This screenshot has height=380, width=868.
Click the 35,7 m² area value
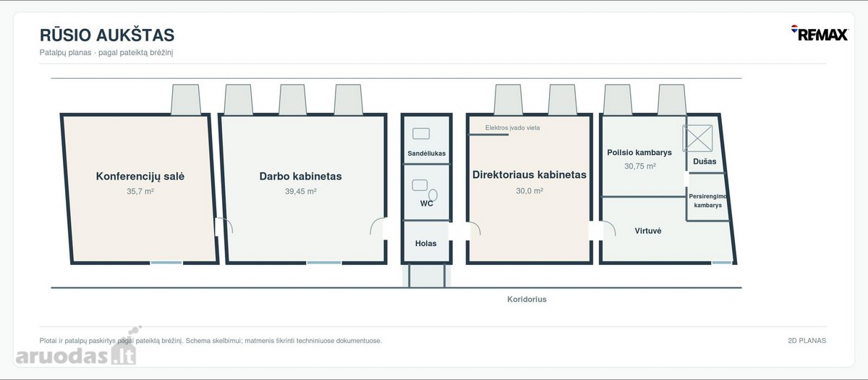click(x=140, y=192)
